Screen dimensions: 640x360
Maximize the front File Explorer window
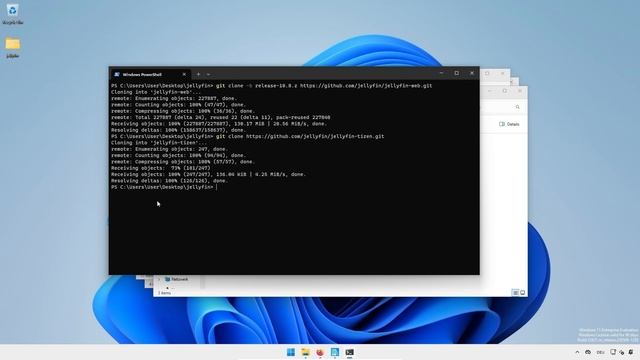tap(505, 91)
